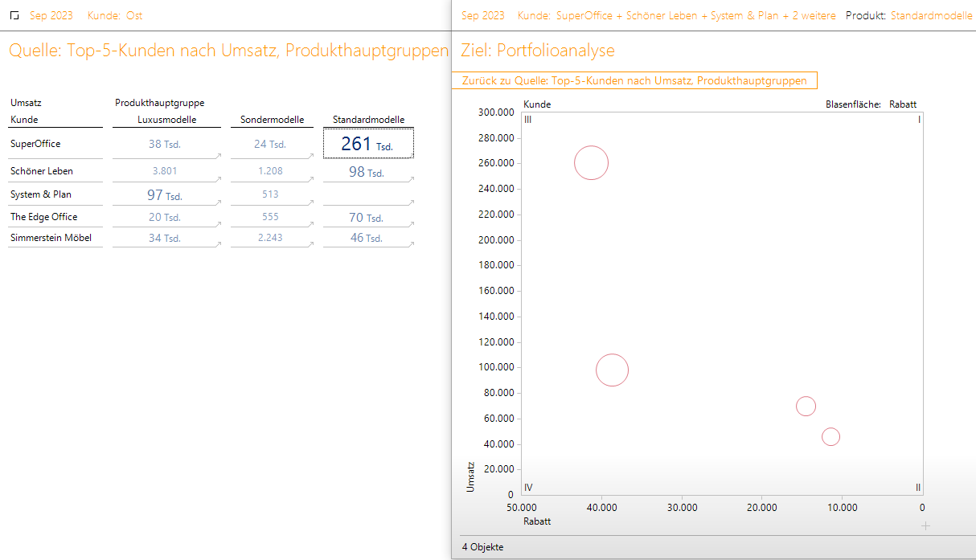Click drill arrow in empty System & Plan Standardmodelle cell
This screenshot has width=976, height=560.
[x=411, y=202]
